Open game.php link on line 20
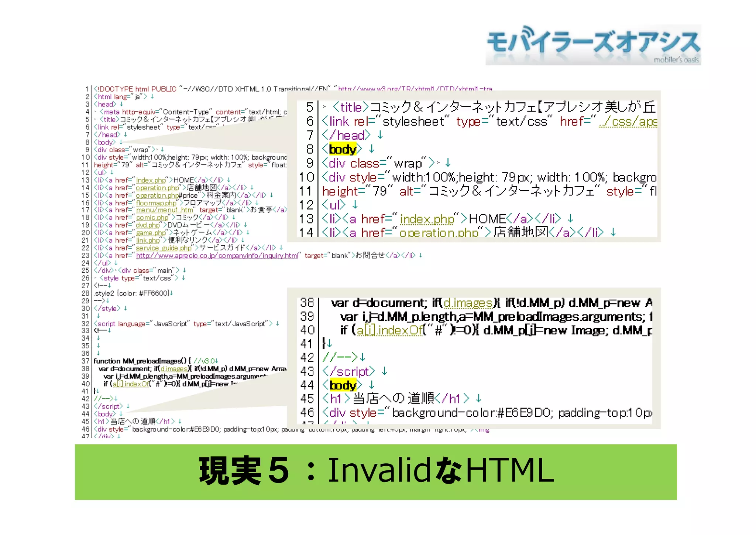This screenshot has height=535, width=756. pyautogui.click(x=151, y=233)
